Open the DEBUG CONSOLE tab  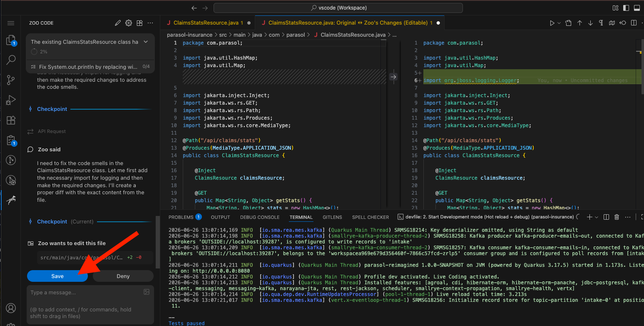260,217
